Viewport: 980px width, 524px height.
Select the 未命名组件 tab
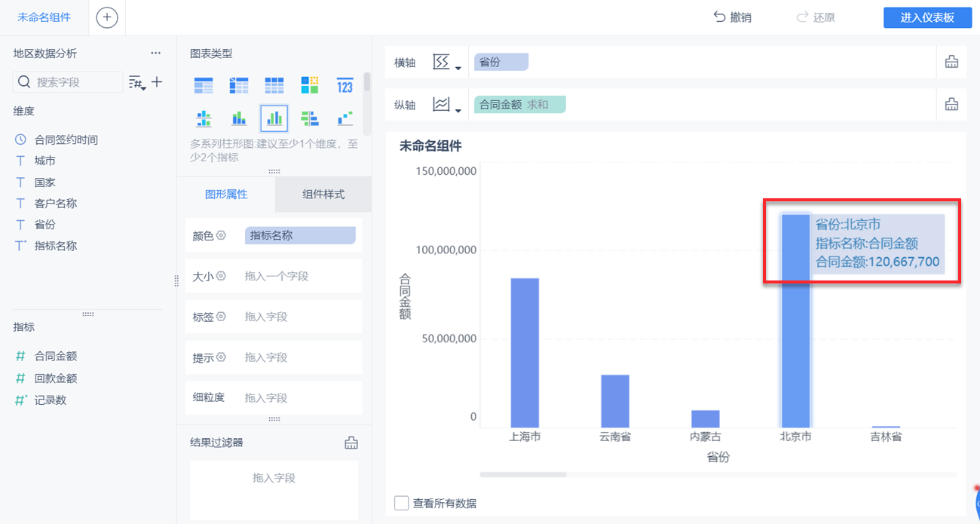point(44,17)
